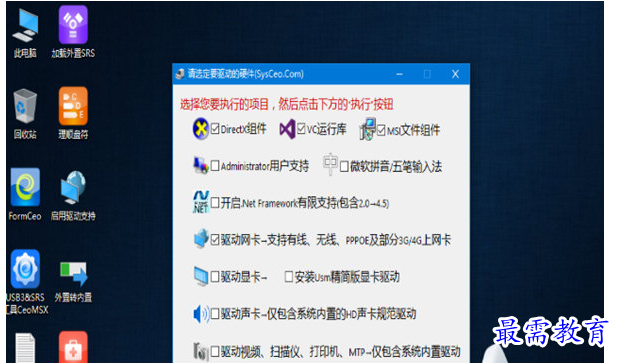Uncheck the DirectX组件 checkbox
Viewport: 617px width, 363px height.
point(215,129)
